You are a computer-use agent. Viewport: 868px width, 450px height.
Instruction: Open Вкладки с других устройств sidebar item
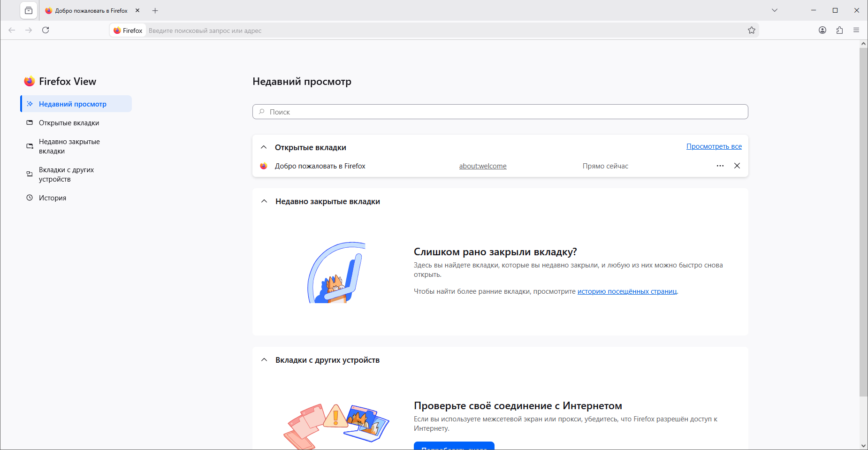click(66, 175)
